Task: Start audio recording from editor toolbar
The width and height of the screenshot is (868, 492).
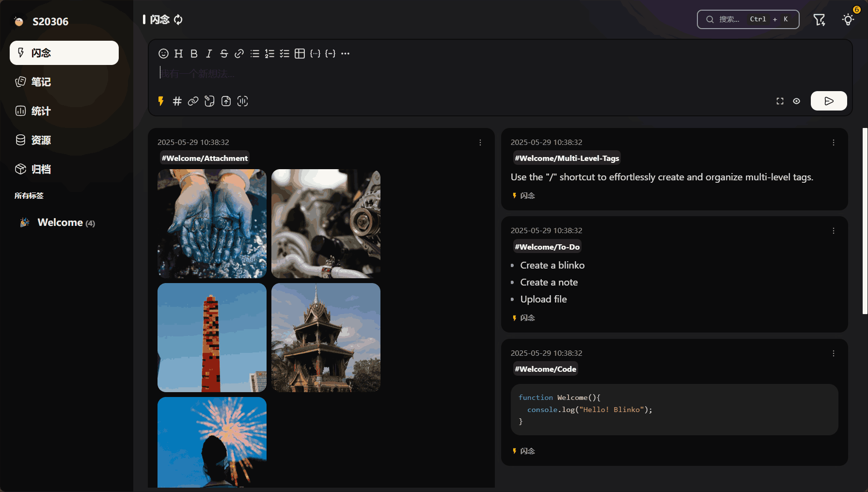Action: point(242,101)
